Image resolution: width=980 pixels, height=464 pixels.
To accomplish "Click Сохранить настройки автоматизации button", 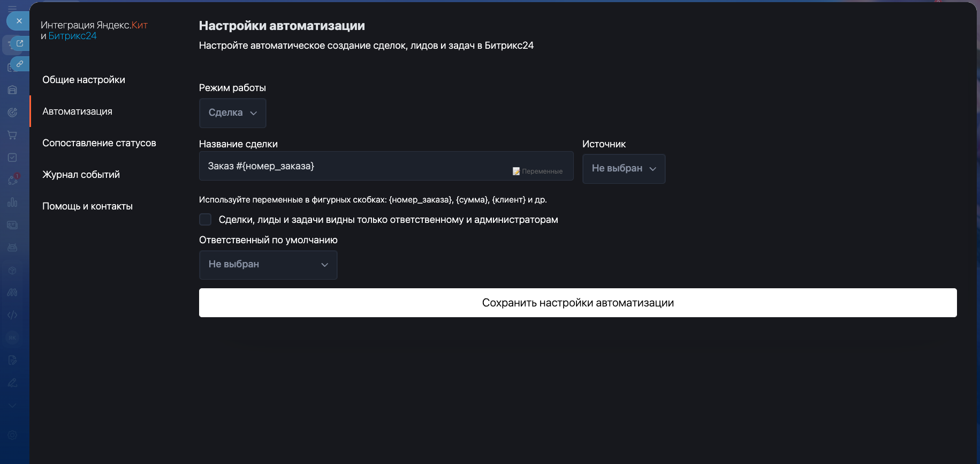I will [x=578, y=303].
